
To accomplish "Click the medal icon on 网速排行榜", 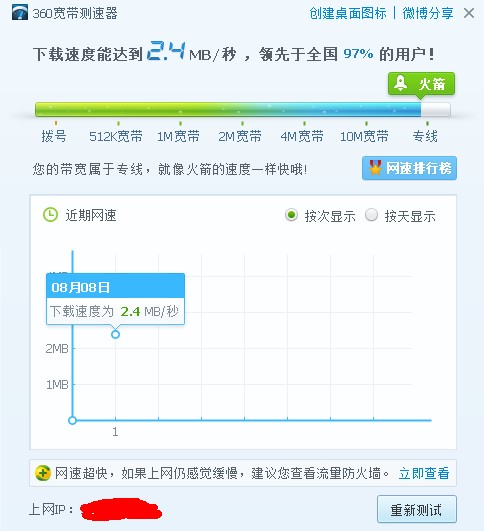I will tap(375, 167).
